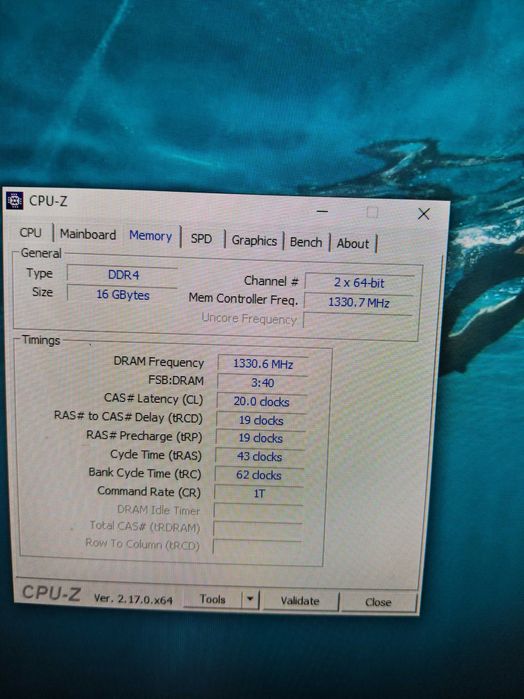Image resolution: width=524 pixels, height=699 pixels.
Task: Click the CAS# Latency (CL) label
Action: tap(153, 399)
